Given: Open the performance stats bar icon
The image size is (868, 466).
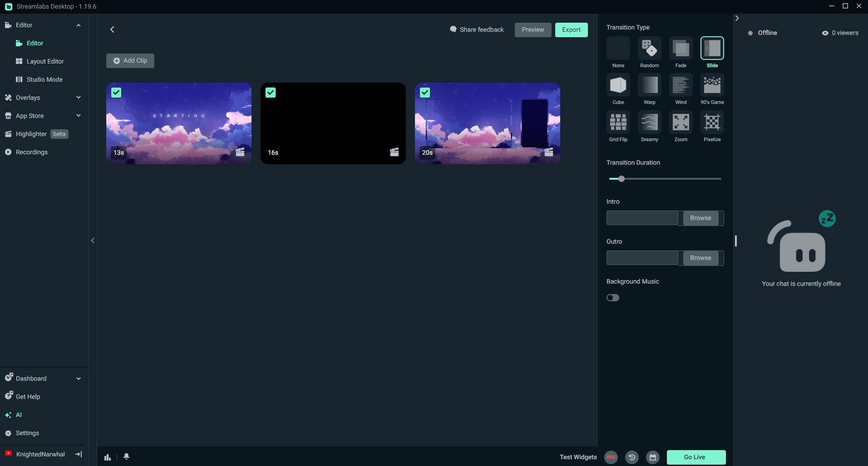Looking at the screenshot, I should click(x=108, y=457).
